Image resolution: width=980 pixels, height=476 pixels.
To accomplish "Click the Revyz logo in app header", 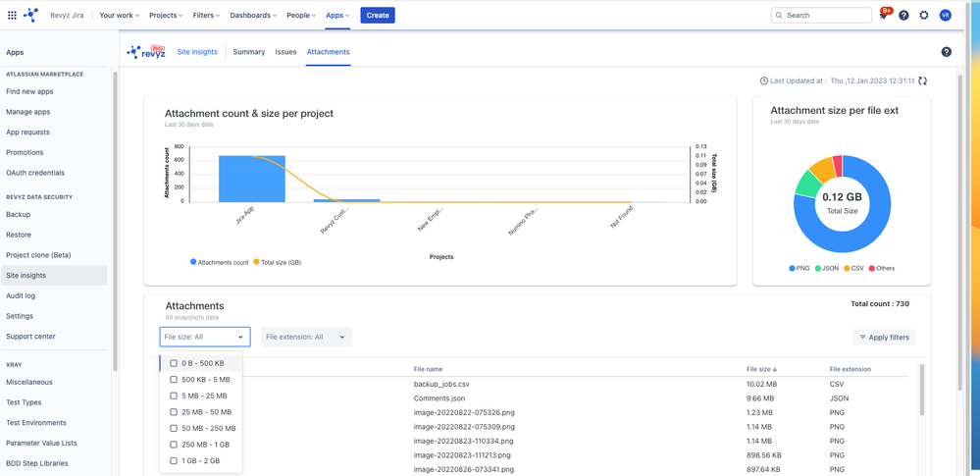I will 145,52.
